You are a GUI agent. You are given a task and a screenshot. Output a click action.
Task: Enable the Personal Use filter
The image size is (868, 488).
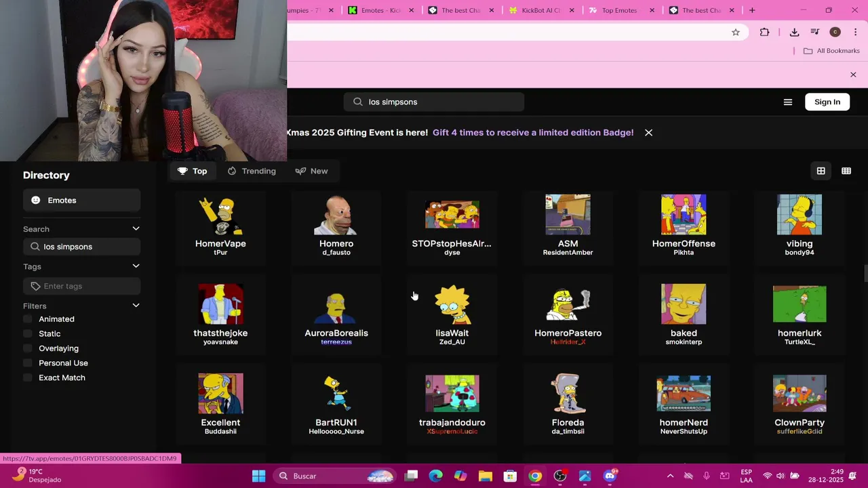tap(28, 363)
